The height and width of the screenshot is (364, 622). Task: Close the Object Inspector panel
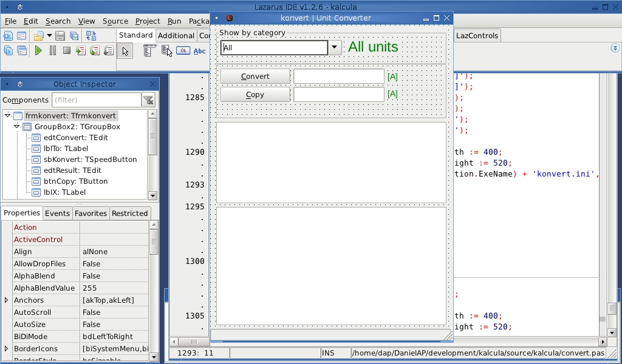152,84
